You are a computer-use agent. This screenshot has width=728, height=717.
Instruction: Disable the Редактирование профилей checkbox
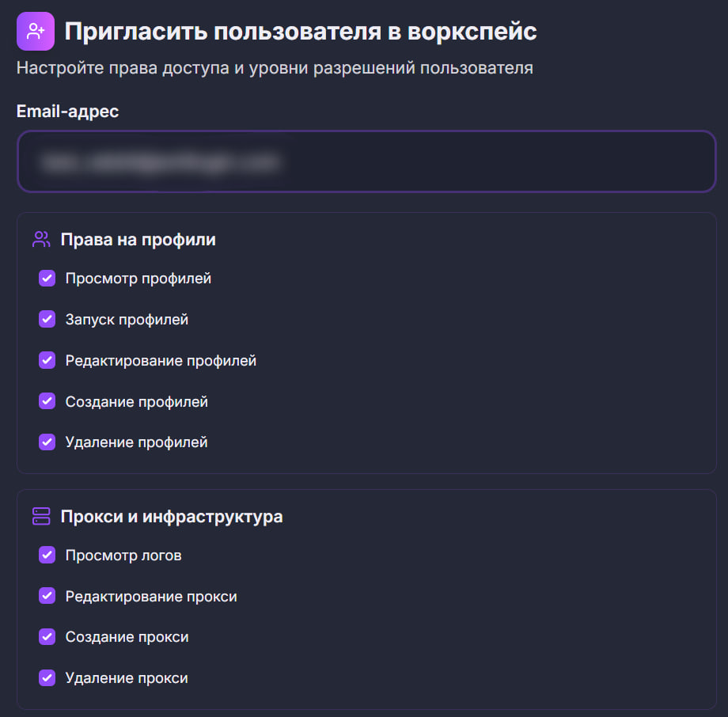(x=47, y=360)
